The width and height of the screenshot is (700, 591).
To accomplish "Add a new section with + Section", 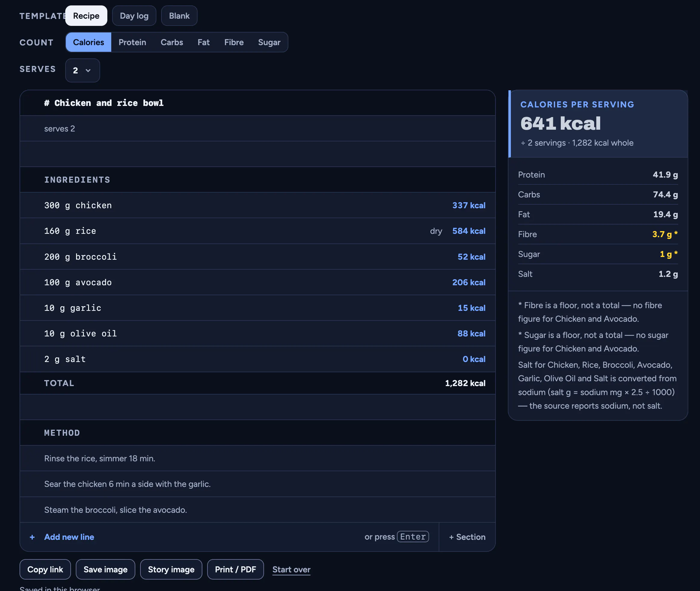I will 467,537.
